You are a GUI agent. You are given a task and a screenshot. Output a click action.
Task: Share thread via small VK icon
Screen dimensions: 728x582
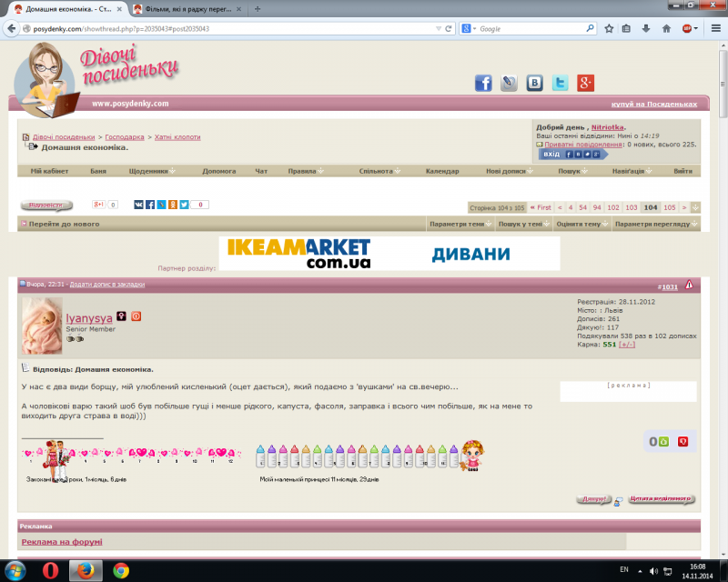click(x=138, y=205)
